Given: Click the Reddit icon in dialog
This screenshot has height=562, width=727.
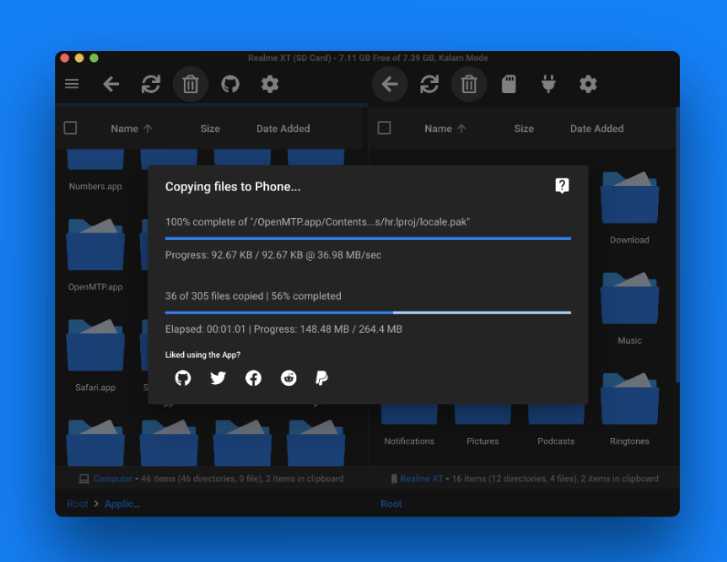Looking at the screenshot, I should 288,378.
